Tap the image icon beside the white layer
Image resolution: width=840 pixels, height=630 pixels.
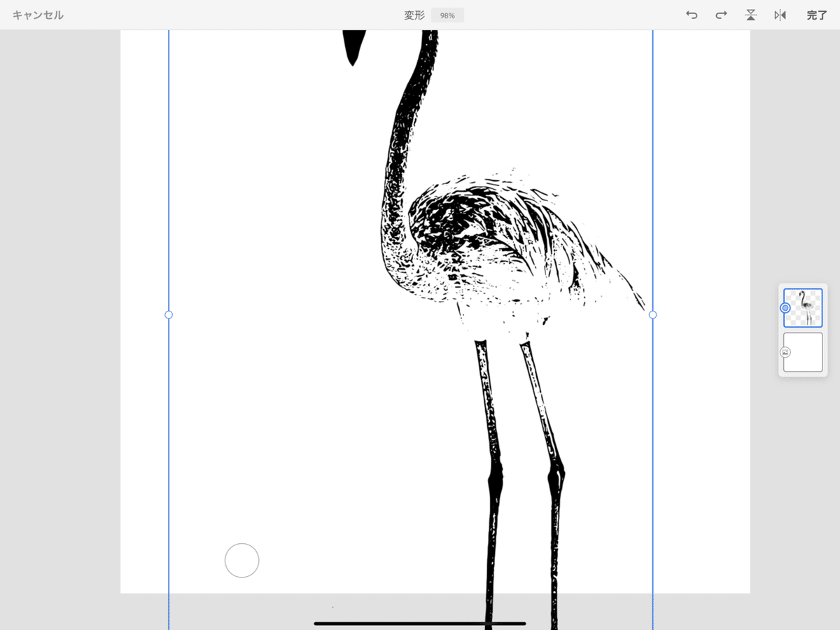coord(785,352)
